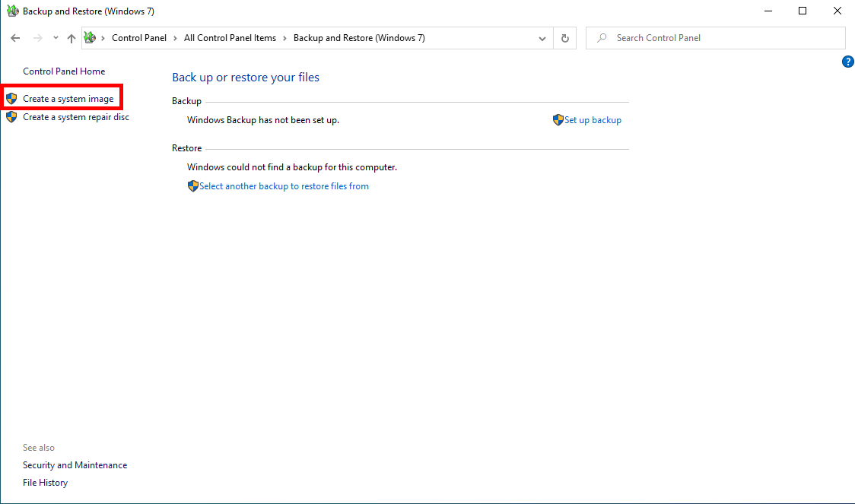Launch Create a system image
The image size is (855, 504).
68,99
